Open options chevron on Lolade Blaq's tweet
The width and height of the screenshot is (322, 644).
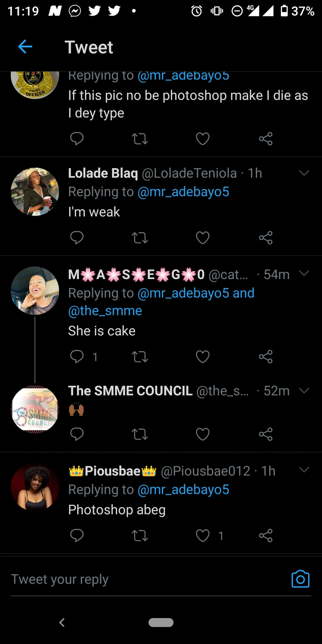tap(304, 173)
